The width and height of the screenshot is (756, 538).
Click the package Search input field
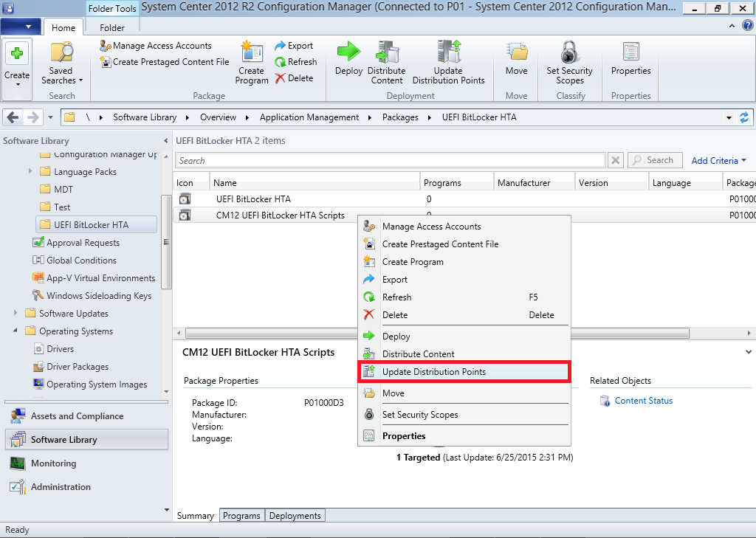click(390, 161)
